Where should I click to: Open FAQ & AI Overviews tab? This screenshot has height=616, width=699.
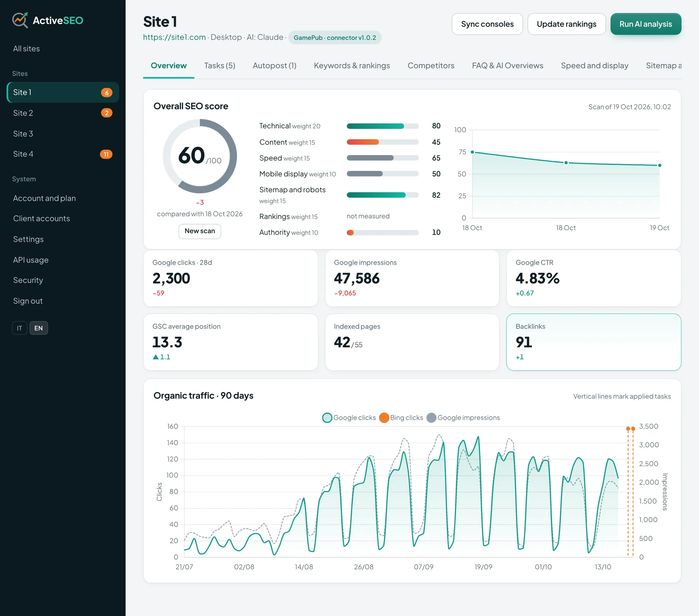point(508,66)
